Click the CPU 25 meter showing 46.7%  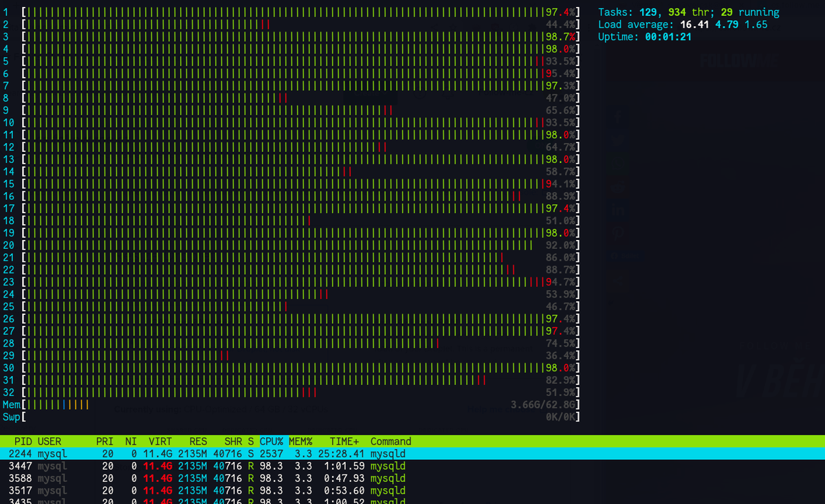coord(291,306)
